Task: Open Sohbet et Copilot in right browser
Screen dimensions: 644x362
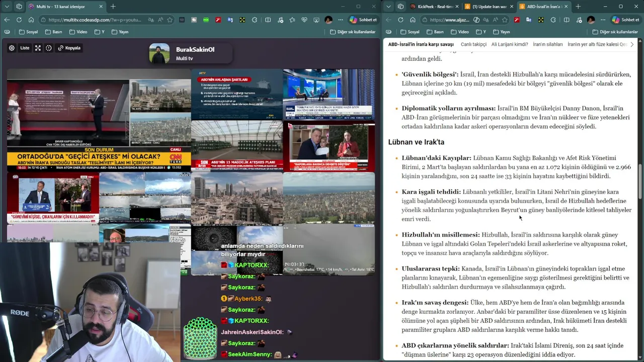Action: (625, 20)
